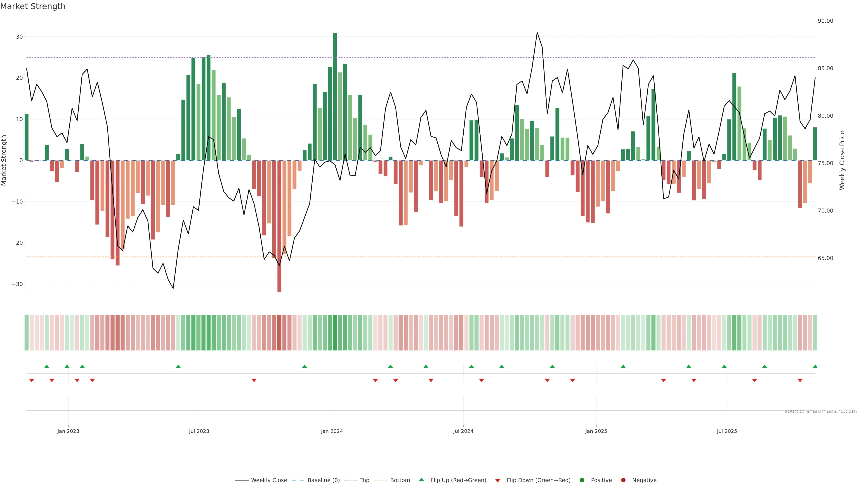Image resolution: width=868 pixels, height=488 pixels.
Task: Click the Weekly Close Price axis title
Action: [x=842, y=160]
